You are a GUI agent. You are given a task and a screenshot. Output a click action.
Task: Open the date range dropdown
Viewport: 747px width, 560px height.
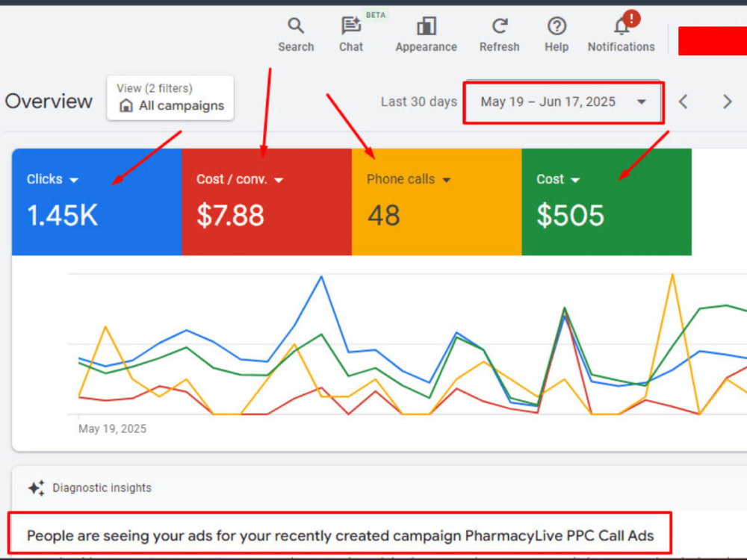coord(563,102)
